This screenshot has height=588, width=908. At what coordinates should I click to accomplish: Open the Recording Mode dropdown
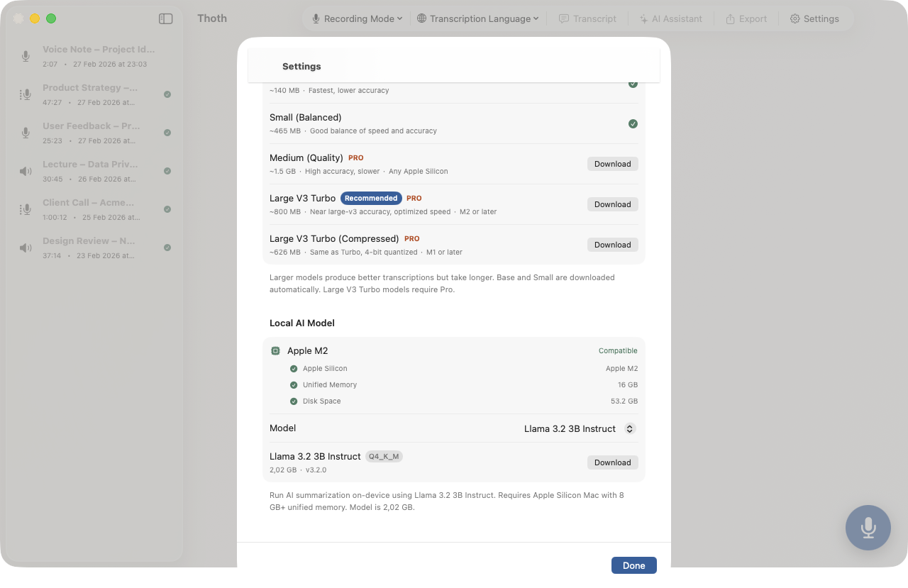coord(357,19)
